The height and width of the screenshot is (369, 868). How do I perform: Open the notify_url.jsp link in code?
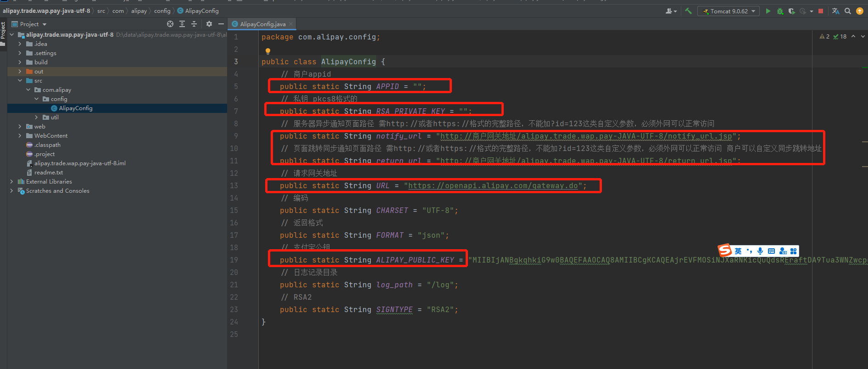pyautogui.click(x=586, y=136)
